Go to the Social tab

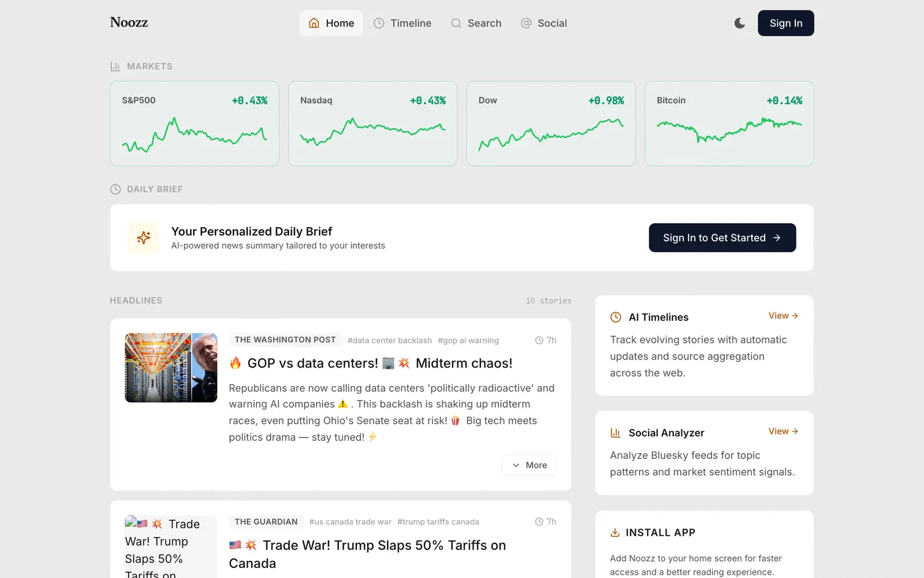click(544, 23)
